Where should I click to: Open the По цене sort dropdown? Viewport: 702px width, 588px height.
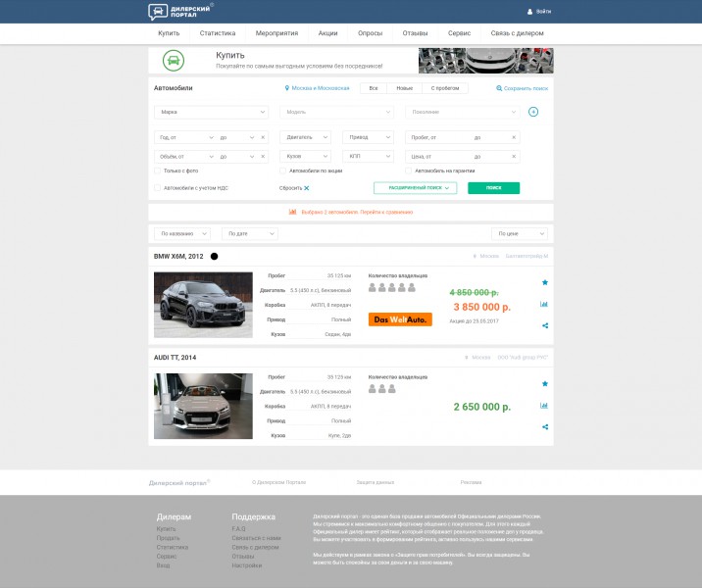pos(520,233)
